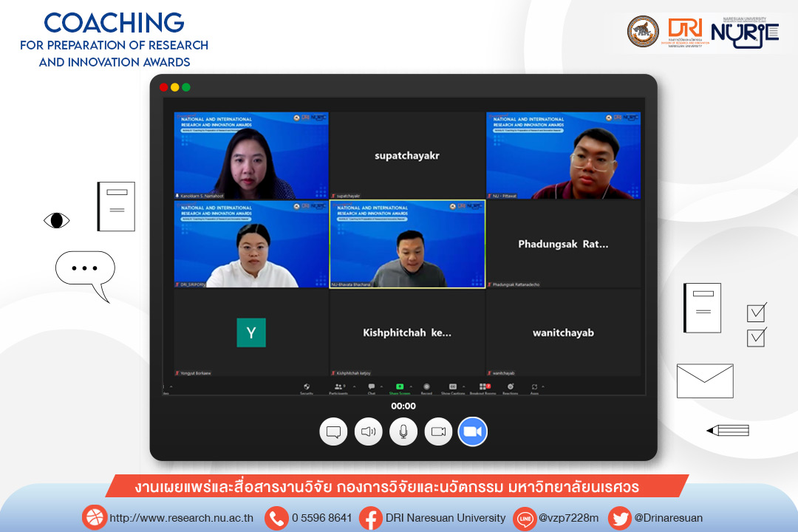Expand the caret next to Participants

(x=354, y=387)
